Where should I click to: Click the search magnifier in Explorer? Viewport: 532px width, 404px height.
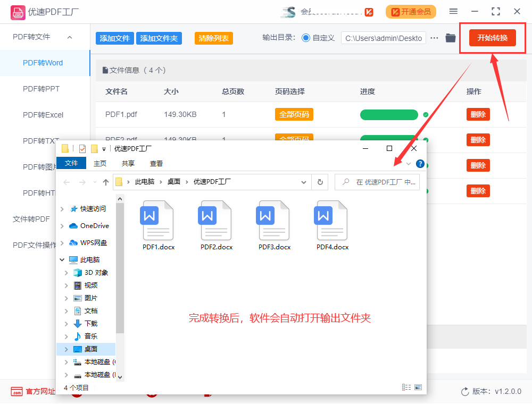point(346,182)
